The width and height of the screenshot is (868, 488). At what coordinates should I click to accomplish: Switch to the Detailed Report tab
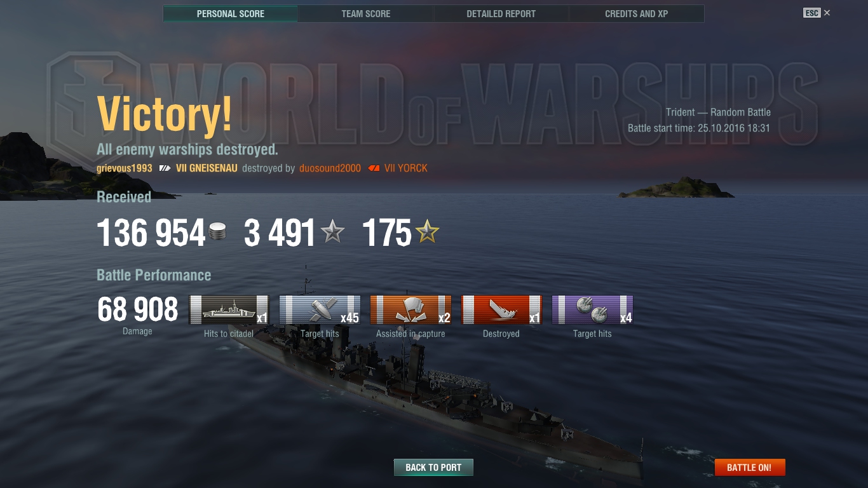tap(501, 13)
